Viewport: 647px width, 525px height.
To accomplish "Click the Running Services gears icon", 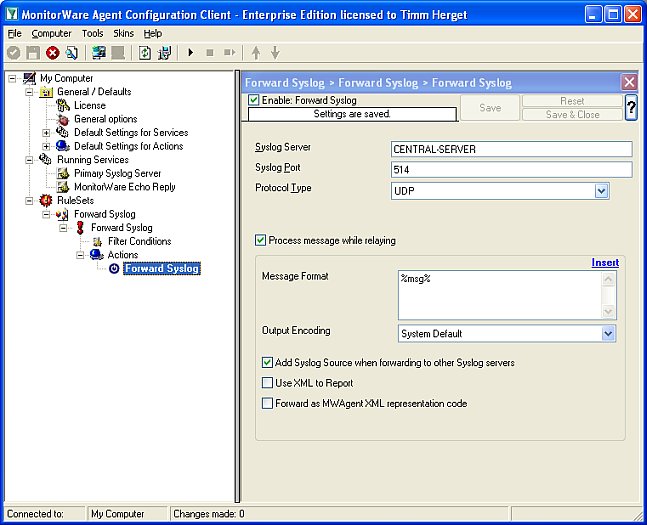I will click(46, 159).
